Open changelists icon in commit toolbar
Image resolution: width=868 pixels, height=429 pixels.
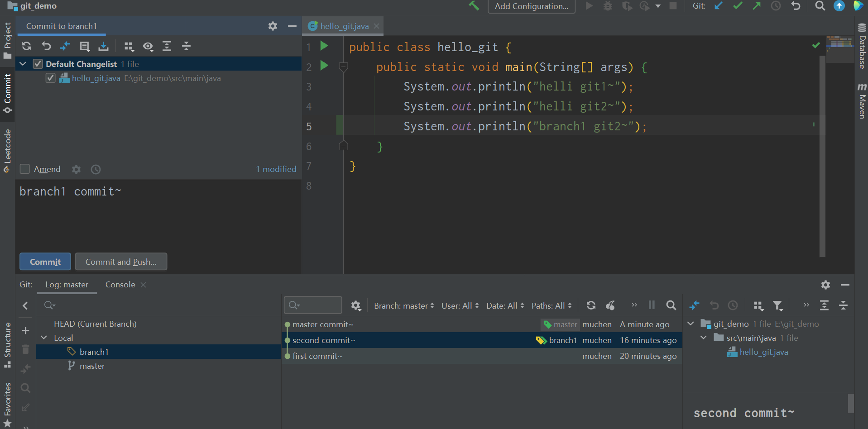coord(85,46)
